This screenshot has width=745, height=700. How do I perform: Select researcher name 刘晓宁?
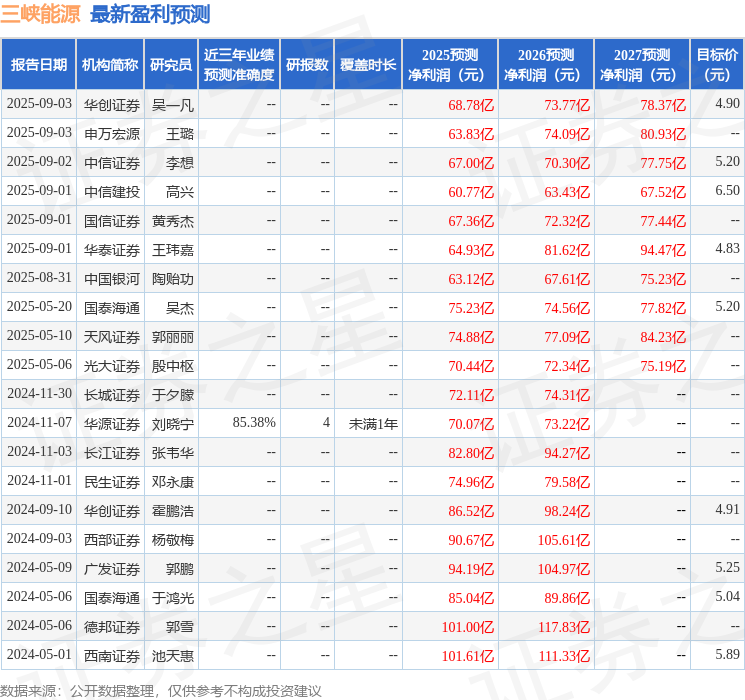click(x=172, y=424)
